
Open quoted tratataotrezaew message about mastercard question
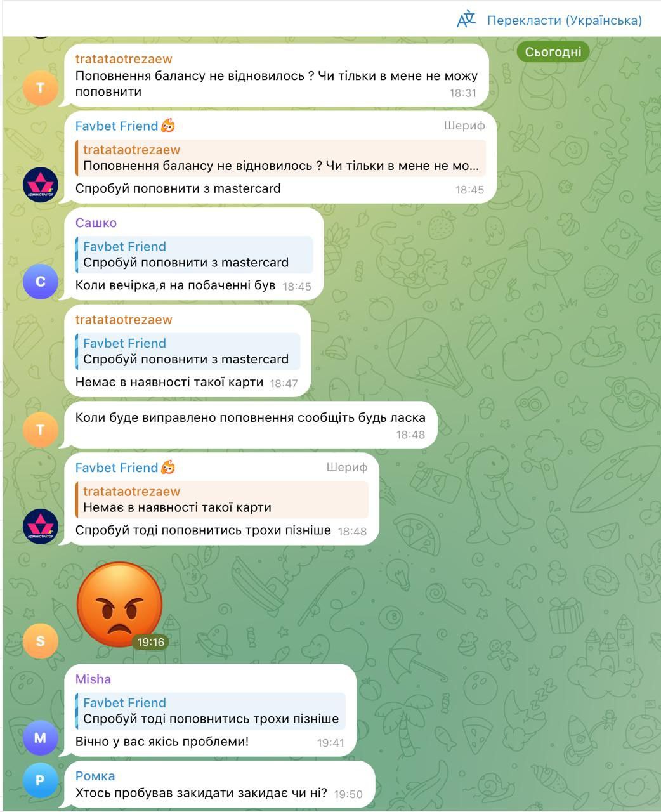280,158
